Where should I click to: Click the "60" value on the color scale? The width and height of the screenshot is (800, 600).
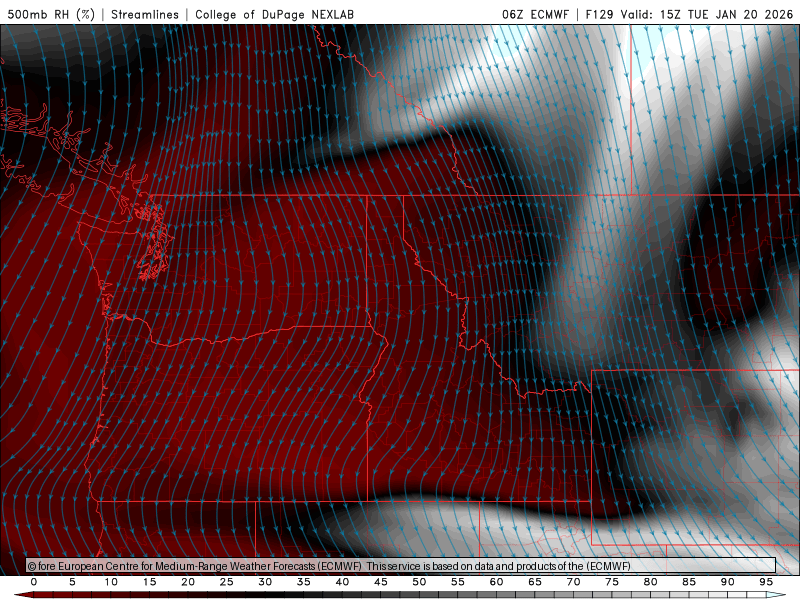(496, 582)
